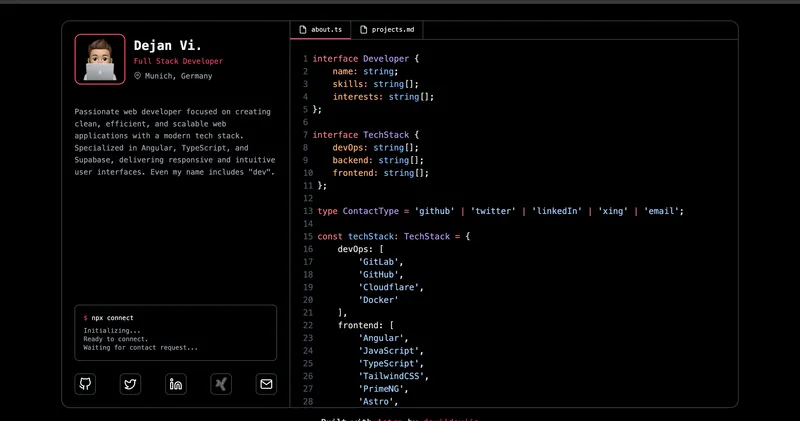
Task: Click the Full Stack Developer subtitle
Action: pyautogui.click(x=178, y=61)
